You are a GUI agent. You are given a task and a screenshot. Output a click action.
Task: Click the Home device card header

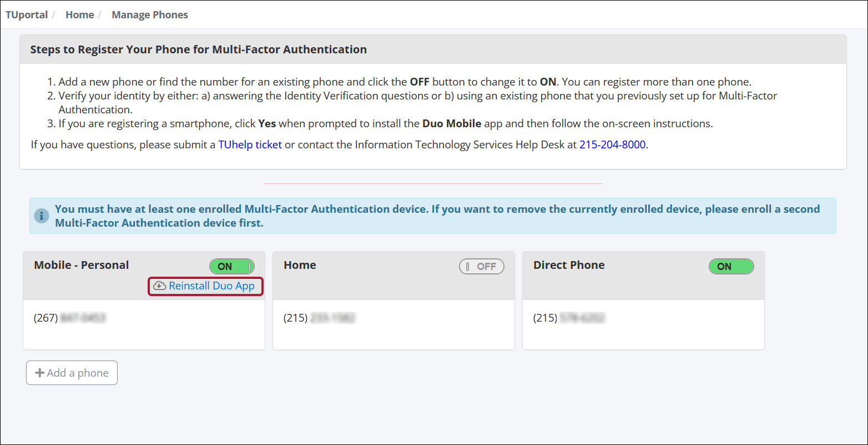(300, 265)
